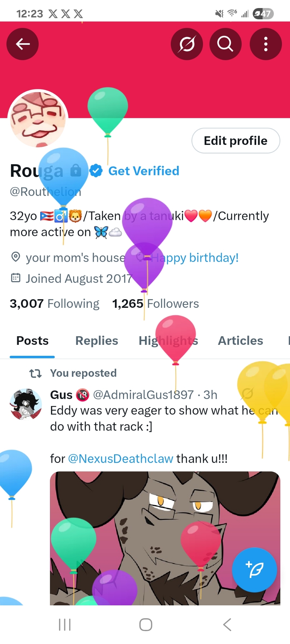Click the Edit profile button
Screen dimensions: 290x644
pyautogui.click(x=236, y=141)
